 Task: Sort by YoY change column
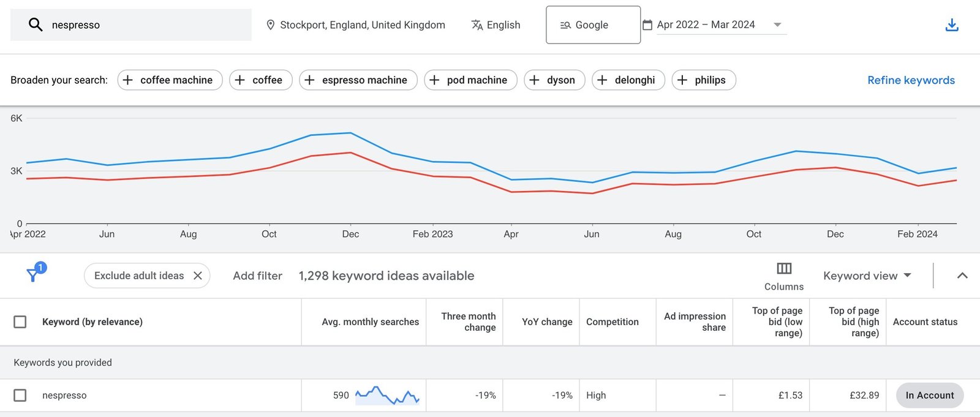(547, 322)
